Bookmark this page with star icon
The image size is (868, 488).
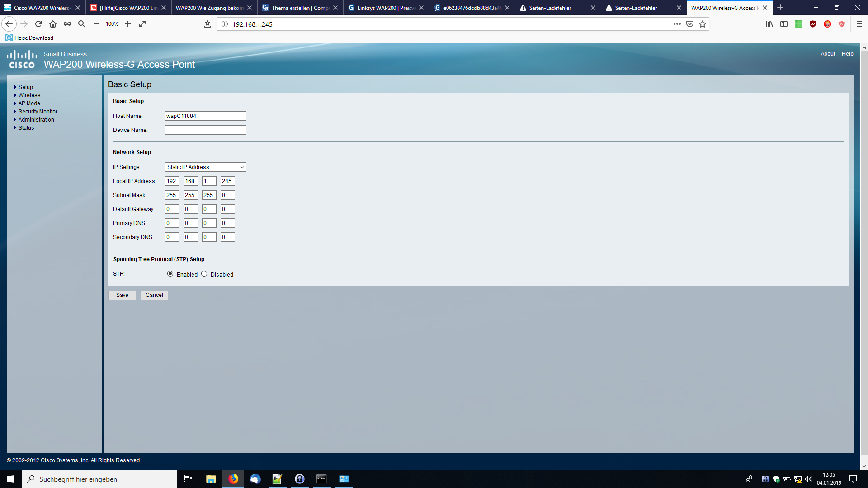click(703, 24)
